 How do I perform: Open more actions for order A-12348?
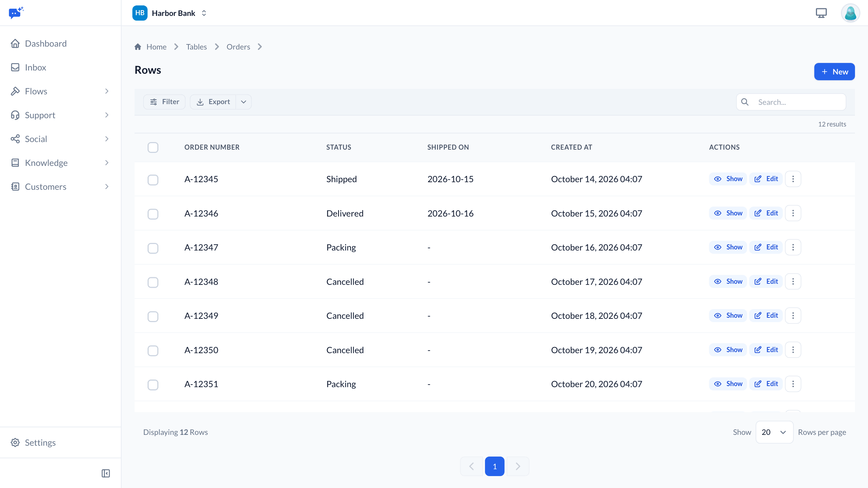(x=793, y=282)
